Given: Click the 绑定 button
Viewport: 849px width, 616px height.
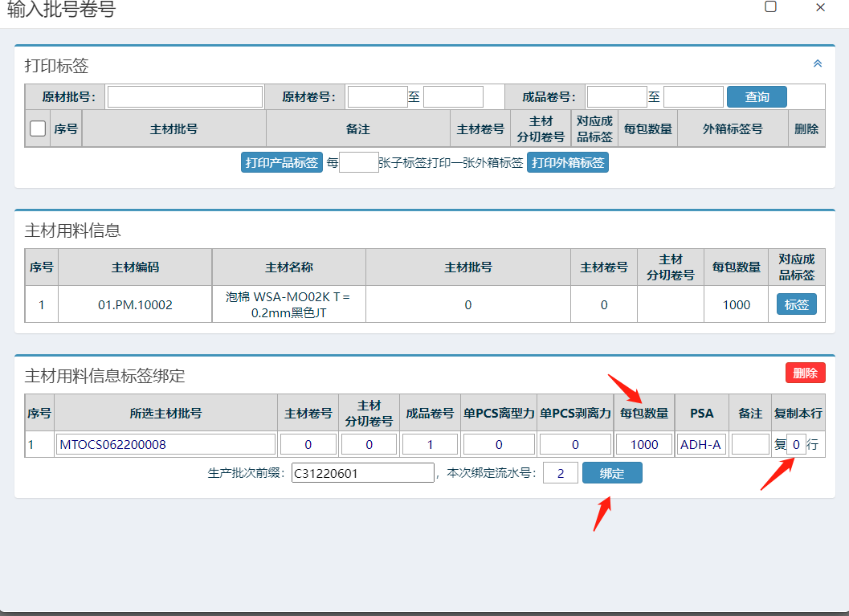Looking at the screenshot, I should point(612,473).
